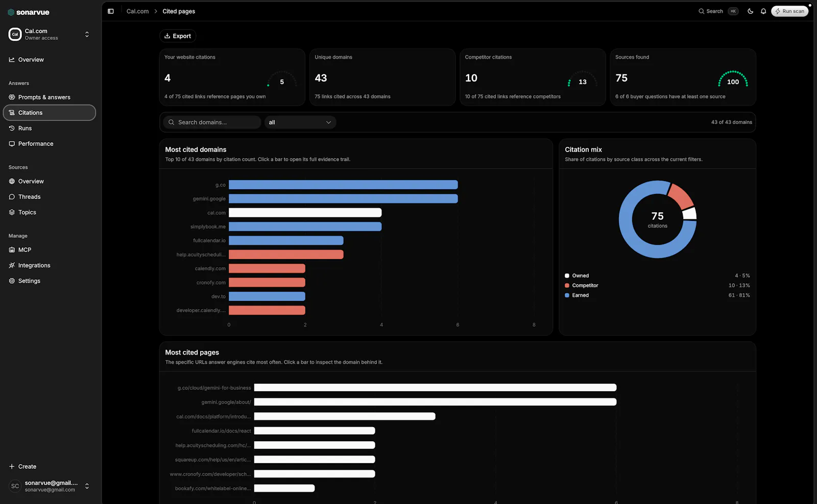Focus the Search domains input field
The image size is (817, 504).
[x=212, y=122]
